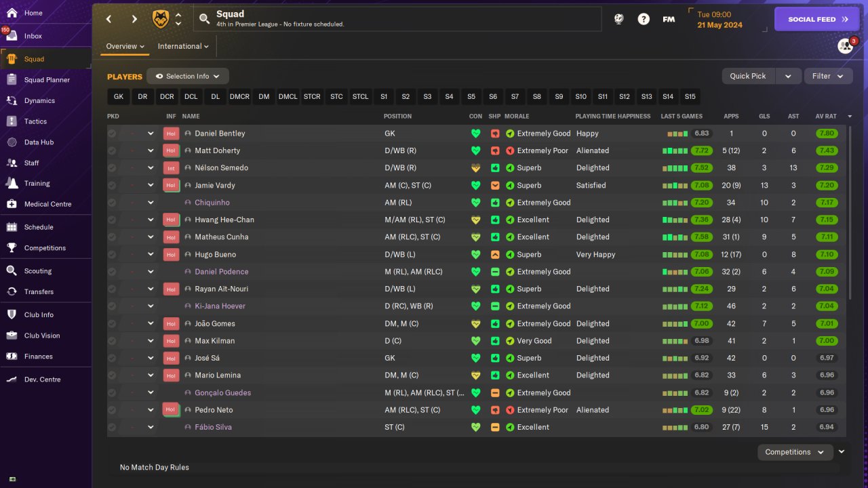Image resolution: width=868 pixels, height=488 pixels.
Task: Open the International tab menu
Action: [183, 46]
